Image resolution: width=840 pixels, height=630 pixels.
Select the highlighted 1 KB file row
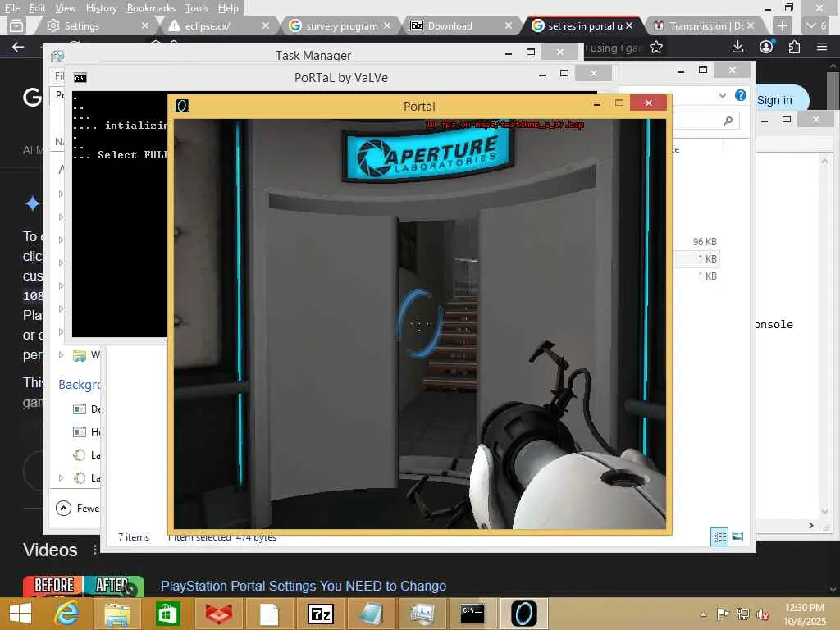[696, 258]
